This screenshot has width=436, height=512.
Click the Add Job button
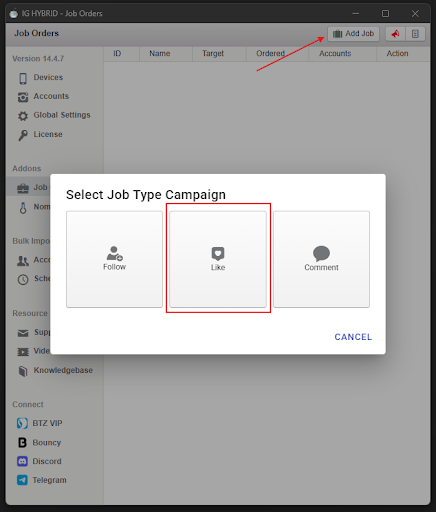(x=353, y=34)
